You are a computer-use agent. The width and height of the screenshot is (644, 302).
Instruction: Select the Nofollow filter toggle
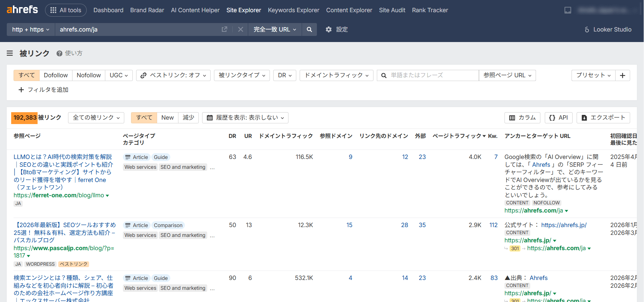tap(88, 75)
